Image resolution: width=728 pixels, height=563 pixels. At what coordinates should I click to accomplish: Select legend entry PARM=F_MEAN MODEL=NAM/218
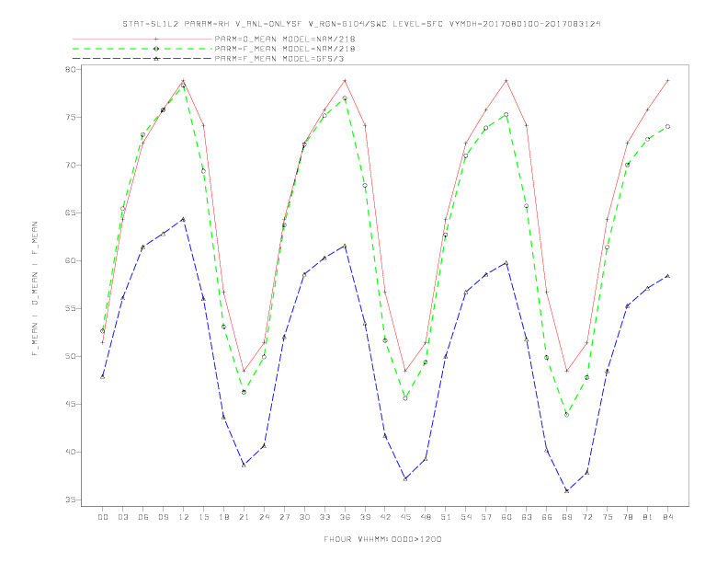[285, 49]
